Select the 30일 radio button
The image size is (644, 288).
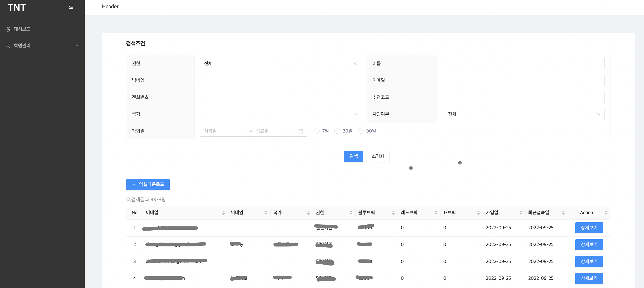coord(337,131)
